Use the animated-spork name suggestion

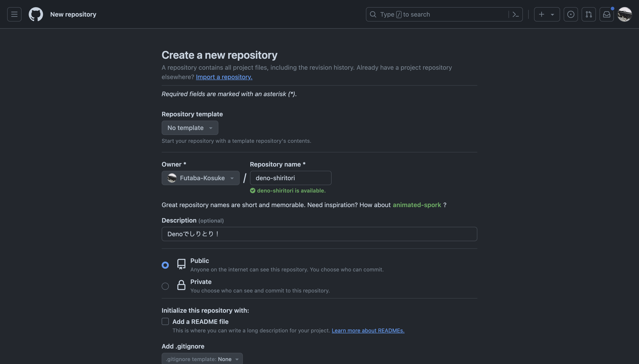tap(417, 205)
